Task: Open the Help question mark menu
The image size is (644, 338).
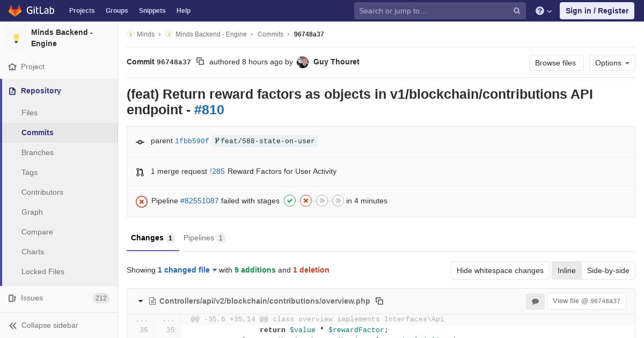Action: (x=543, y=11)
